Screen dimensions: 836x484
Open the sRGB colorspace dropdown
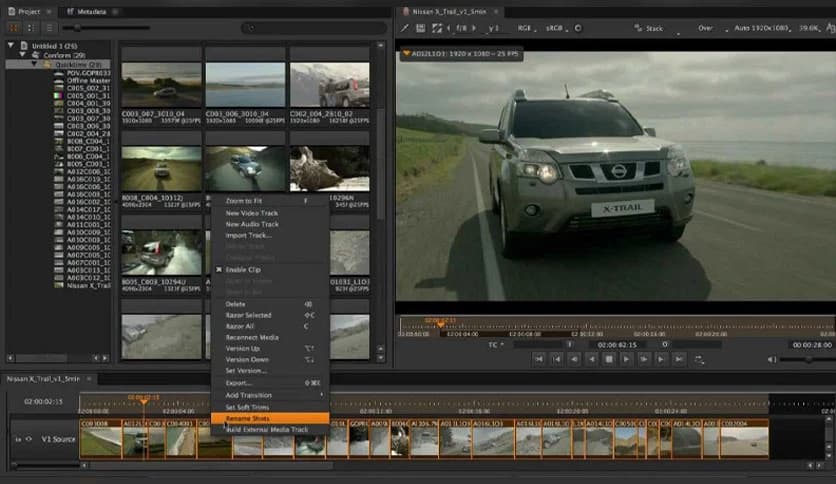click(x=555, y=28)
